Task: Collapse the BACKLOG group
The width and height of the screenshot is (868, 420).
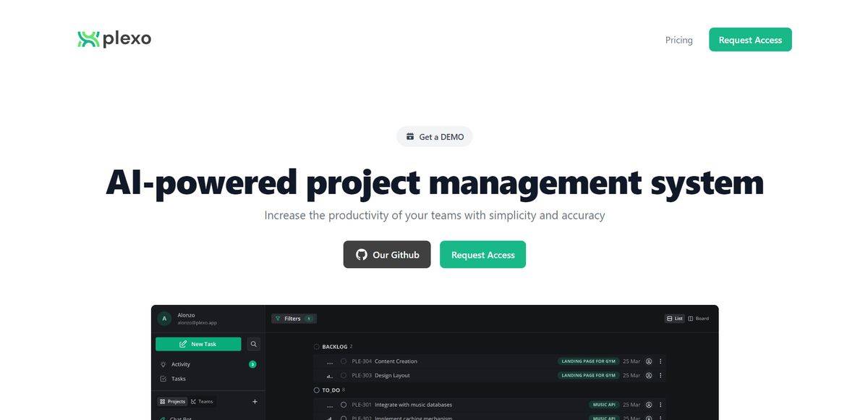Action: (317, 347)
